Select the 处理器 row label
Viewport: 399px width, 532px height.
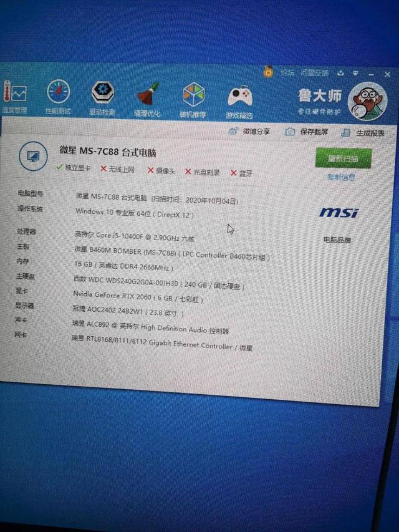point(26,232)
